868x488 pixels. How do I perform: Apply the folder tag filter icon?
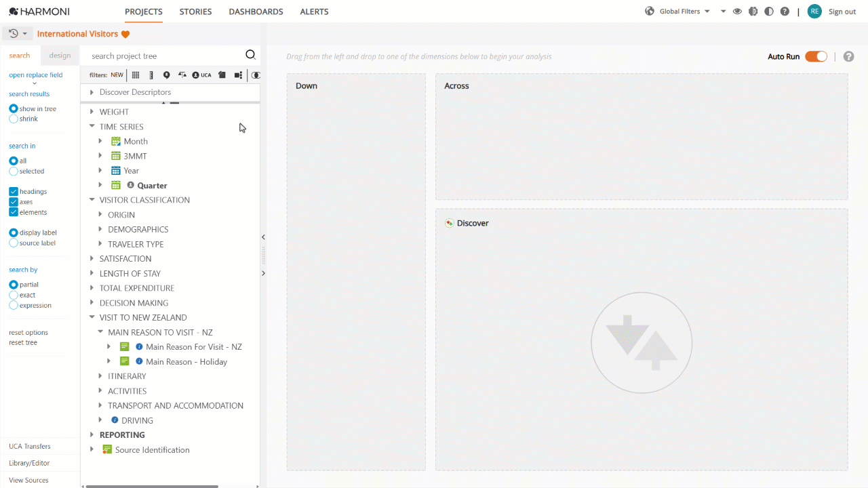tap(222, 75)
